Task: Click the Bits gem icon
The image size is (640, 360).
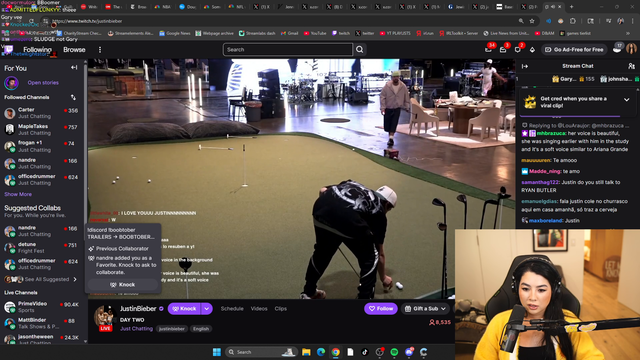Action: click(532, 50)
